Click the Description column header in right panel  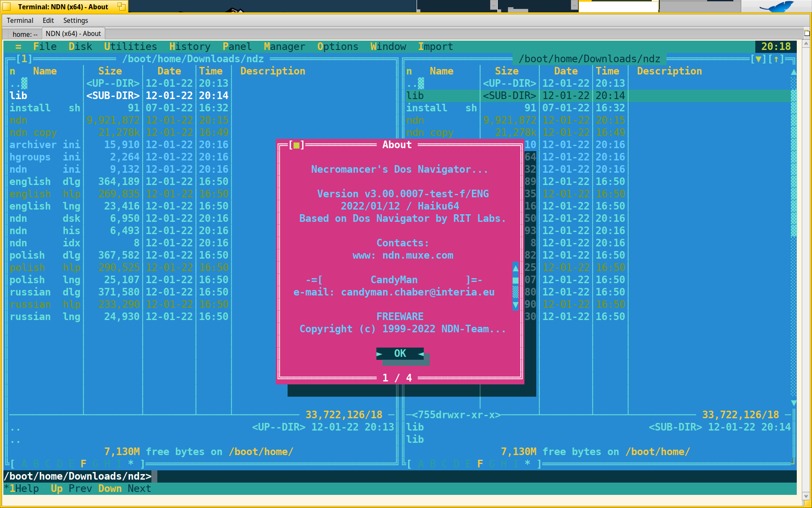pyautogui.click(x=669, y=71)
